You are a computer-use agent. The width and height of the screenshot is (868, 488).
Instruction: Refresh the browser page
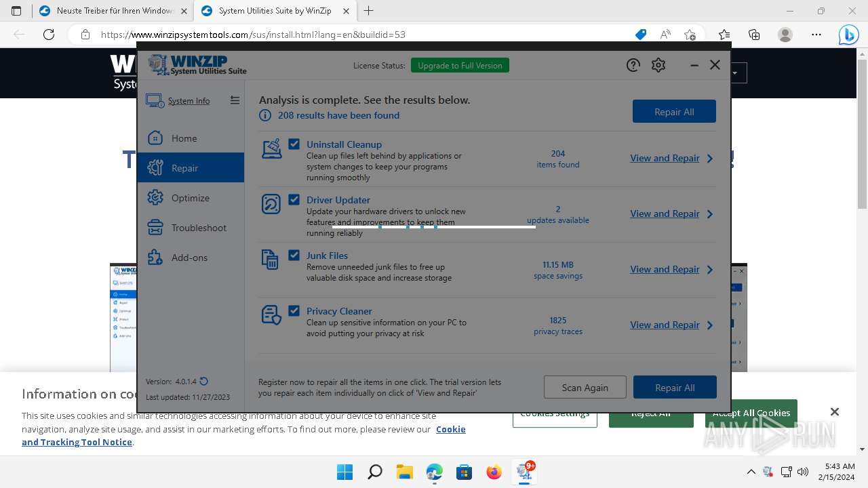click(x=48, y=35)
